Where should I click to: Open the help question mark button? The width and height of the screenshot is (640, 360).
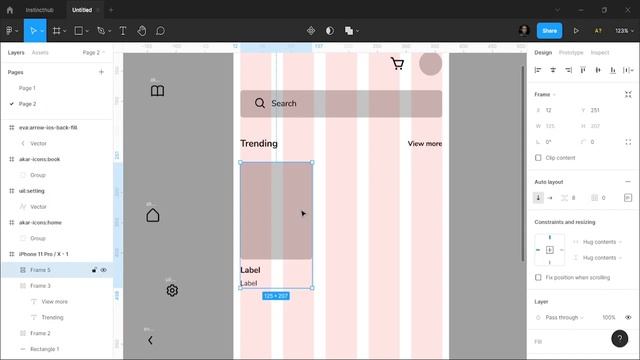coord(620,338)
